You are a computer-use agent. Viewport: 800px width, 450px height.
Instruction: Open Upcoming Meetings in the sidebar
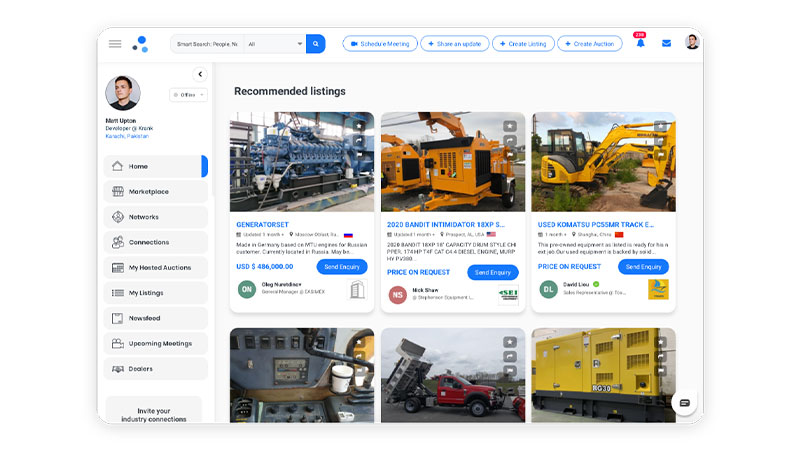[x=156, y=343]
